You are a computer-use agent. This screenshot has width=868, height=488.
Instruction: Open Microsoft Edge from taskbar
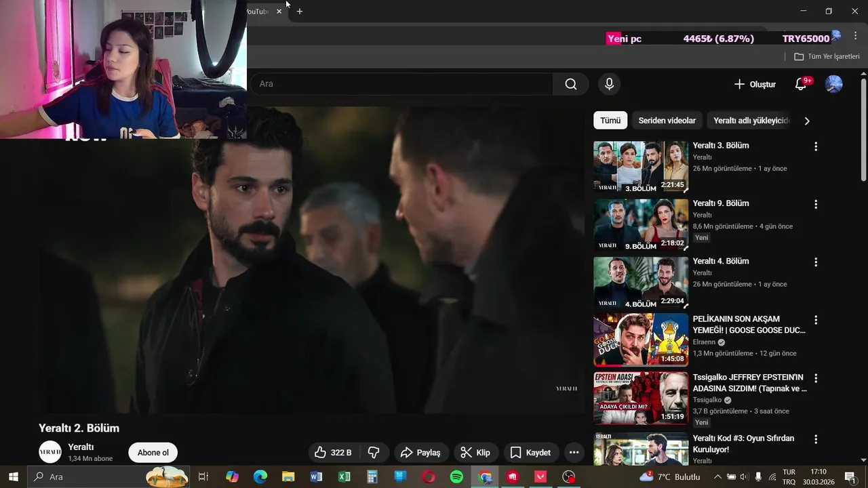click(260, 476)
